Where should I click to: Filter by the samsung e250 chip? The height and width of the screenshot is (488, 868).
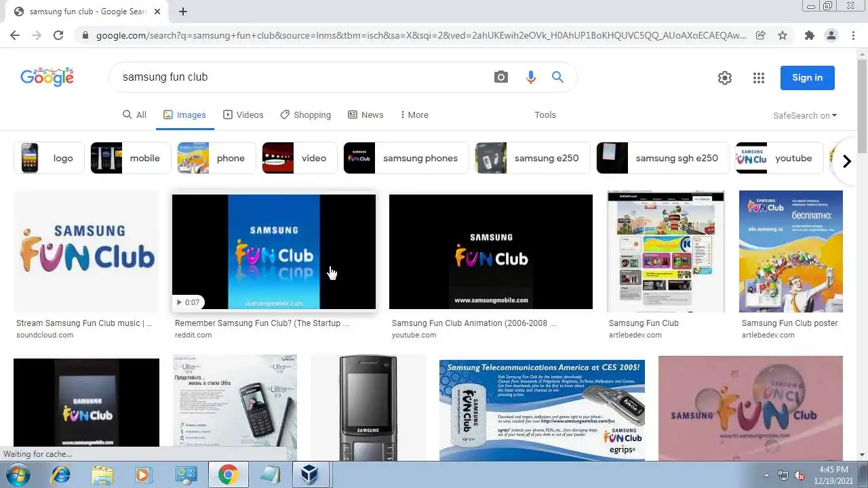click(532, 158)
